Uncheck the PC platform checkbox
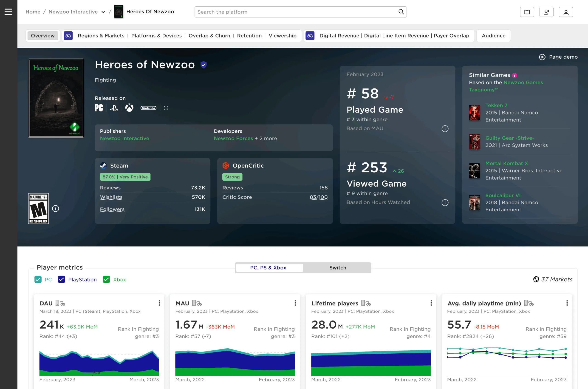Screen dimensions: 588x389 pos(38,279)
